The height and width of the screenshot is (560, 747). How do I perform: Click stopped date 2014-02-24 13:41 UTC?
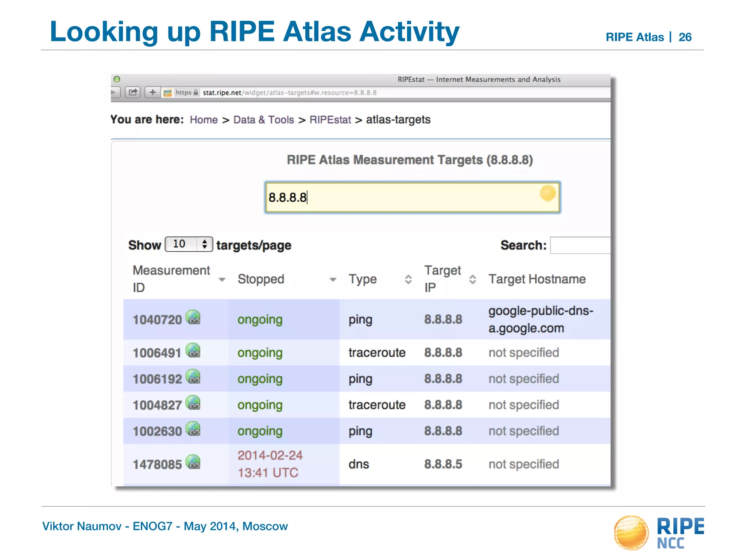[x=270, y=464]
